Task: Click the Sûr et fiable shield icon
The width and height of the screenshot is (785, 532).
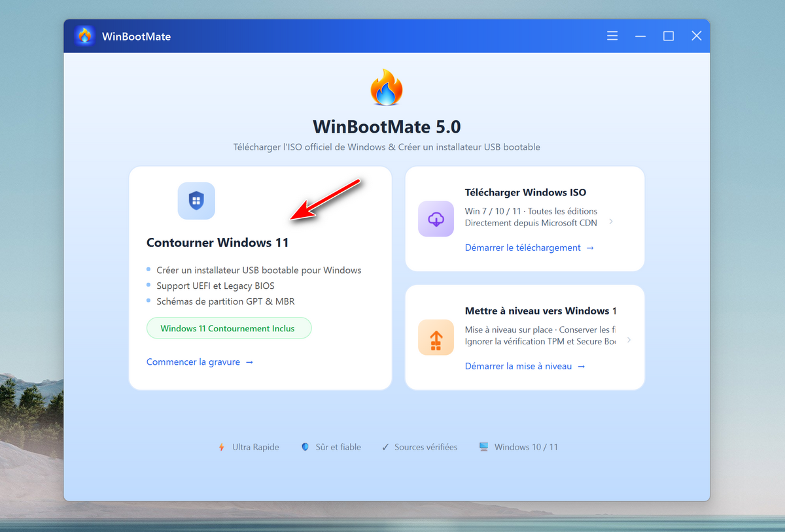Action: (x=305, y=446)
